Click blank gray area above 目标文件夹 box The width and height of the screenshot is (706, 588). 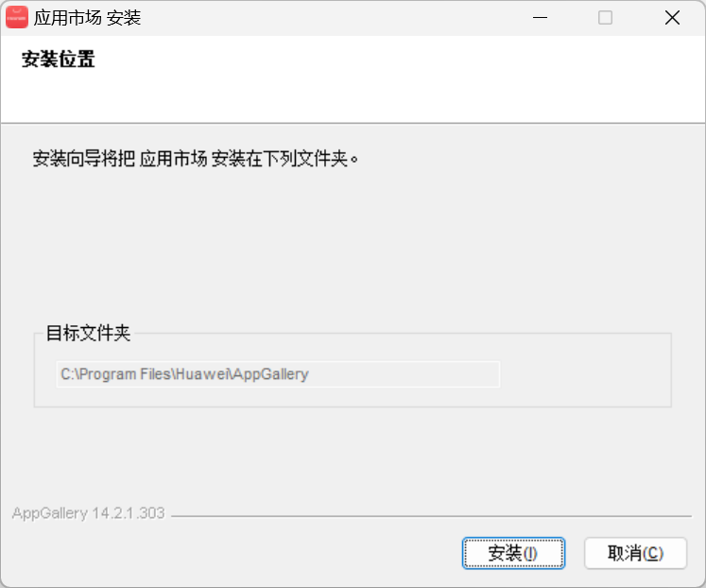pos(350,246)
